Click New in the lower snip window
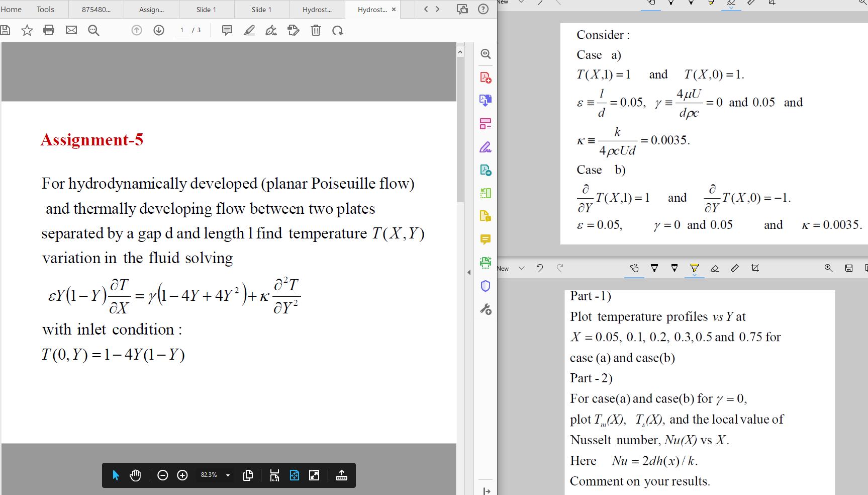Image resolution: width=868 pixels, height=495 pixels. pyautogui.click(x=503, y=269)
